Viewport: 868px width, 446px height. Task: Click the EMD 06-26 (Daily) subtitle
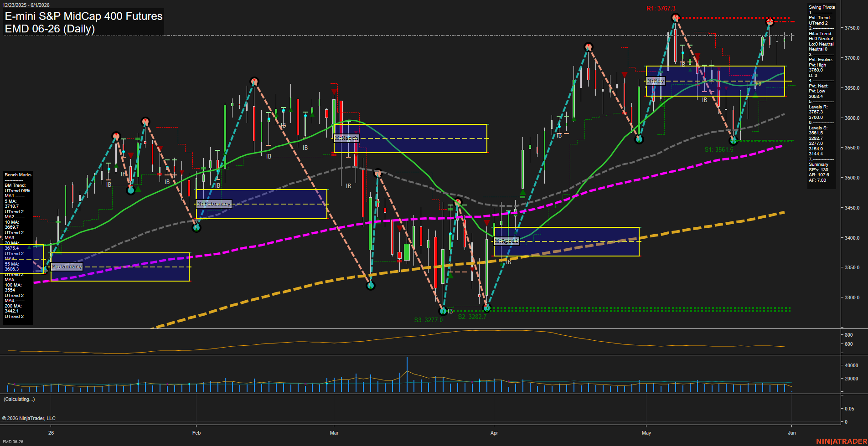coord(50,29)
